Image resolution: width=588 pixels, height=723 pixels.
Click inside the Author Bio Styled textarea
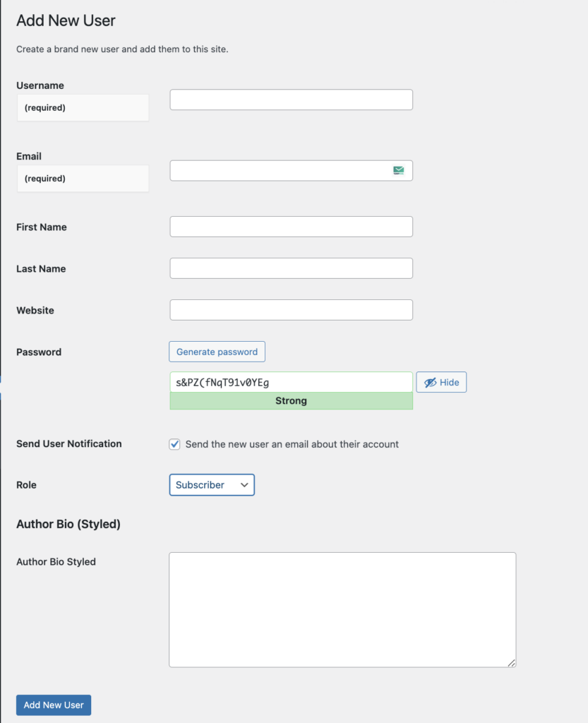coord(342,609)
